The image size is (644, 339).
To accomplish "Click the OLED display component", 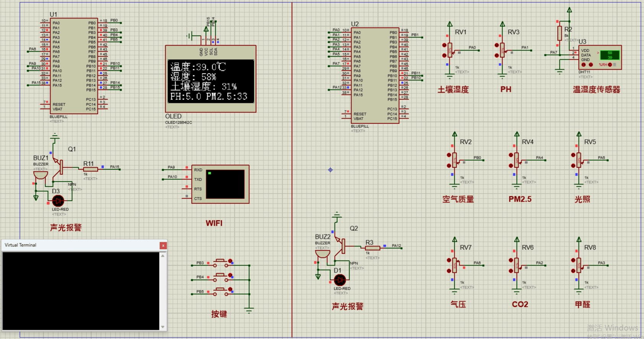I will tap(210, 81).
